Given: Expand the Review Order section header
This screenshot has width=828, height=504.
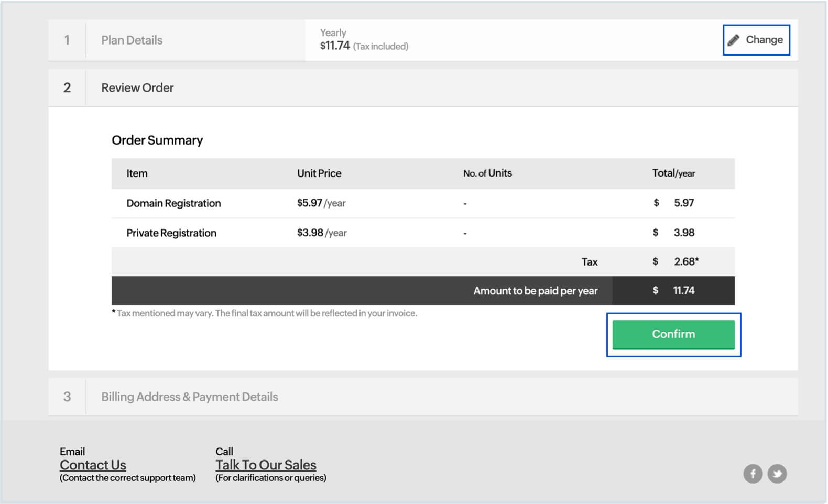Looking at the screenshot, I should 137,88.
